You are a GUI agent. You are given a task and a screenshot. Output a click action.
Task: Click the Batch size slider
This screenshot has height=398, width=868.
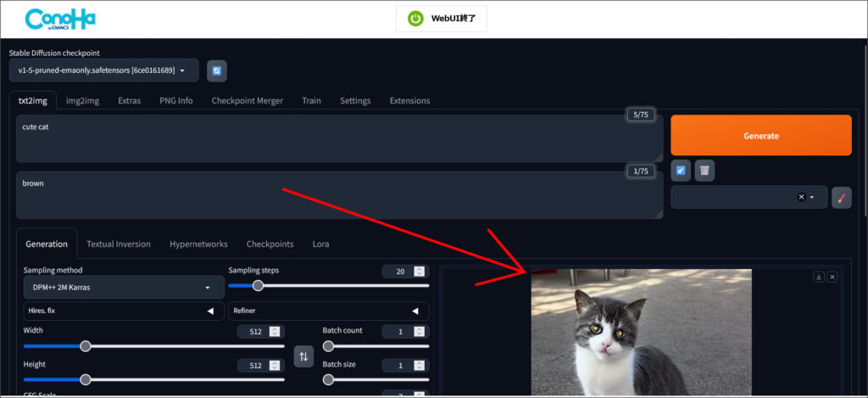[376, 379]
